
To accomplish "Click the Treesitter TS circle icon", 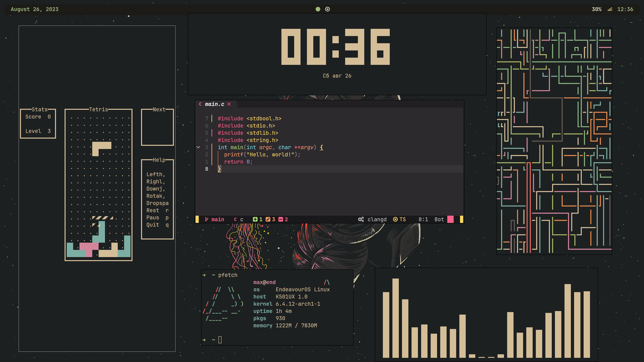I will click(395, 219).
